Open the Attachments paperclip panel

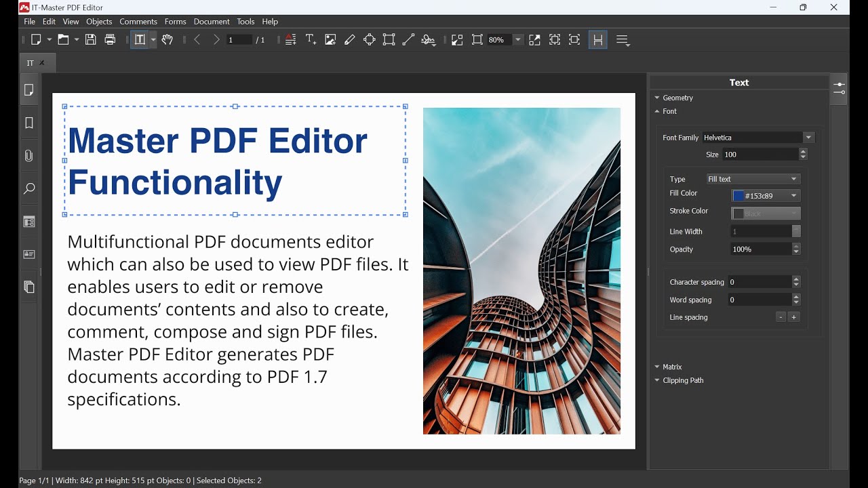point(29,156)
